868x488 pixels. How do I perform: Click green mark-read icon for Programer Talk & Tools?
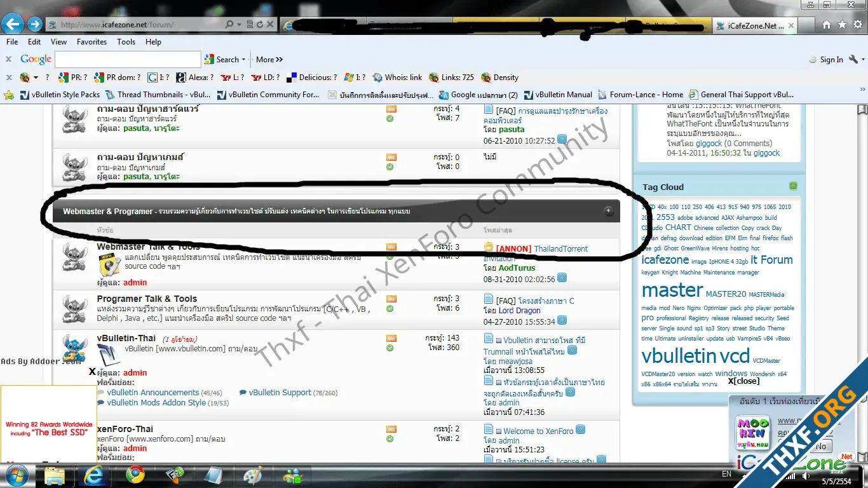pos(390,308)
